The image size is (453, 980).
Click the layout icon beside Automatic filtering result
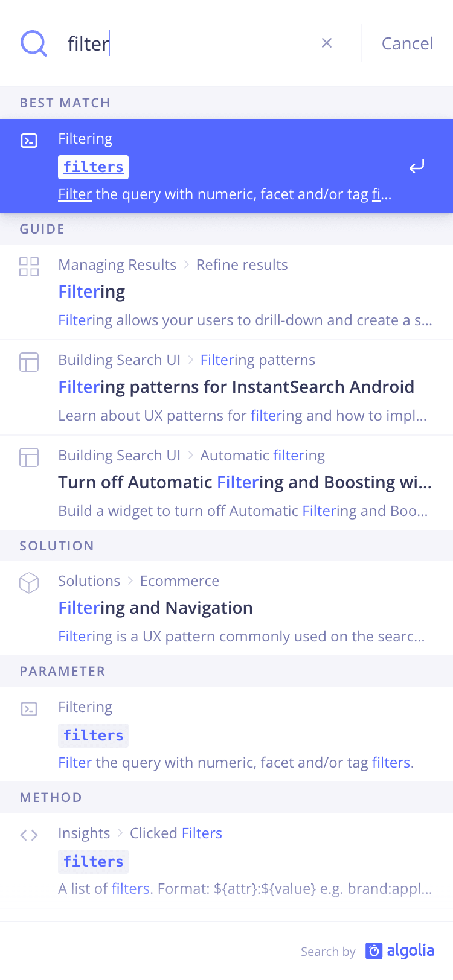[x=29, y=457]
